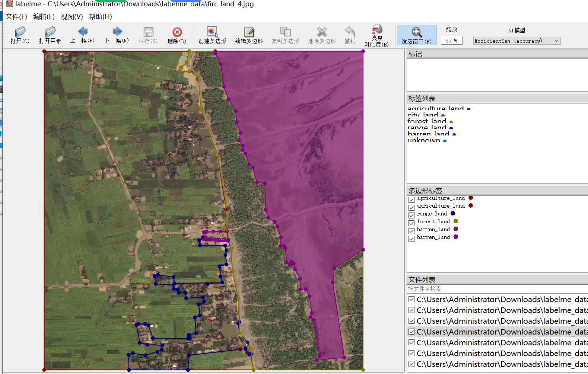This screenshot has width=588, height=374.
Task: Open the 视图(V) menu
Action: tap(71, 17)
